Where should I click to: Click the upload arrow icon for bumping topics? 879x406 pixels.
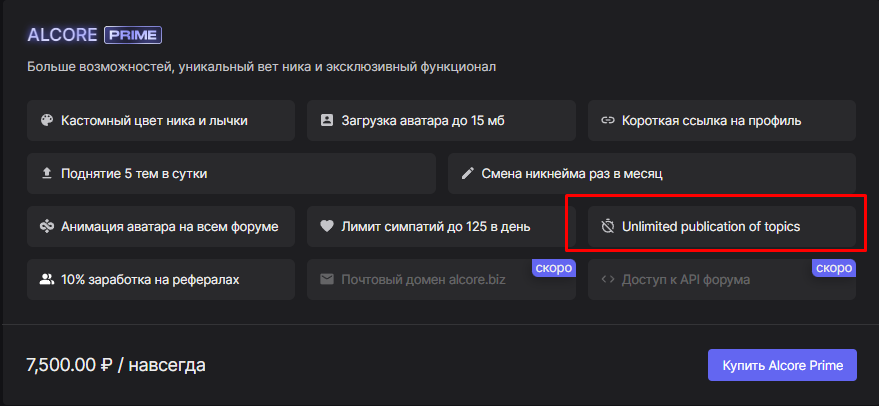(46, 173)
